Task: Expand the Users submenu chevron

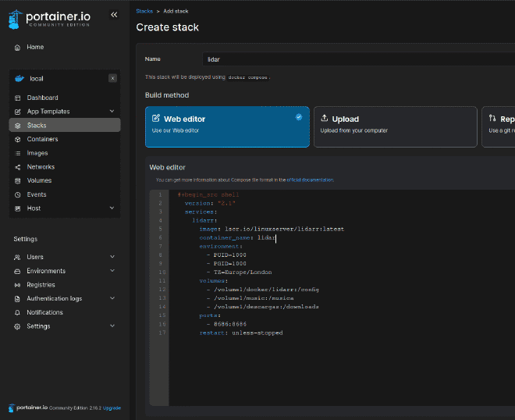Action: [112, 256]
